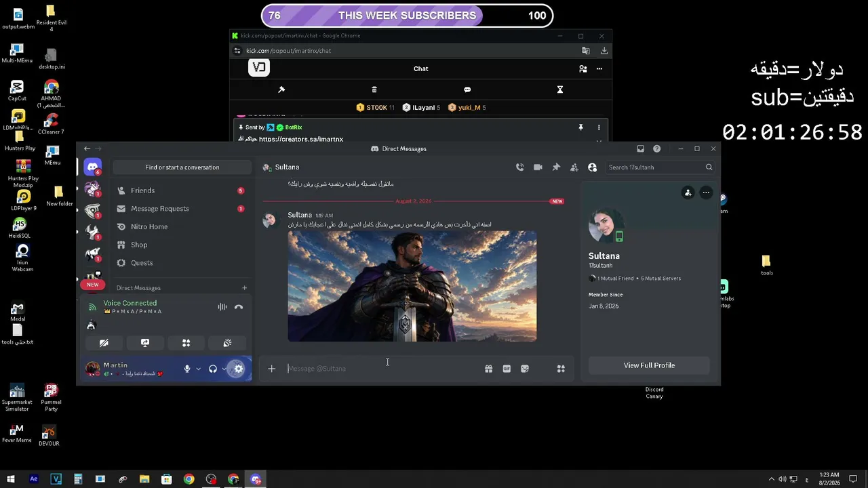Open Discord home direct messages icon

[93, 167]
